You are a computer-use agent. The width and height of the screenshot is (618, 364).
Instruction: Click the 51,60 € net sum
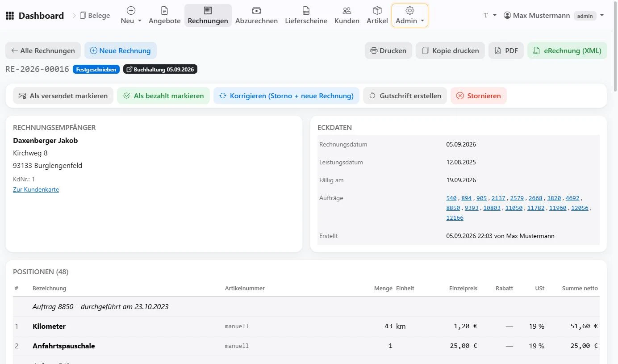coord(584,326)
